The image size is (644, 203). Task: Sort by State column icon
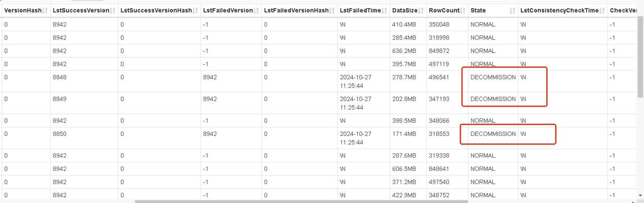click(512, 11)
